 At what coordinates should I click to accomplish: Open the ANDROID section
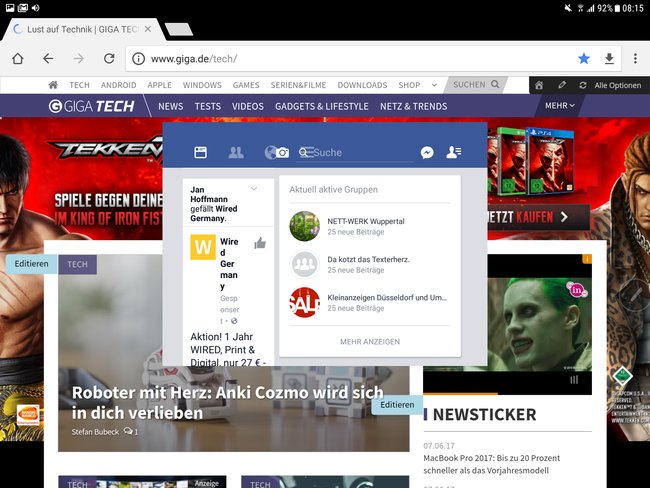[119, 85]
